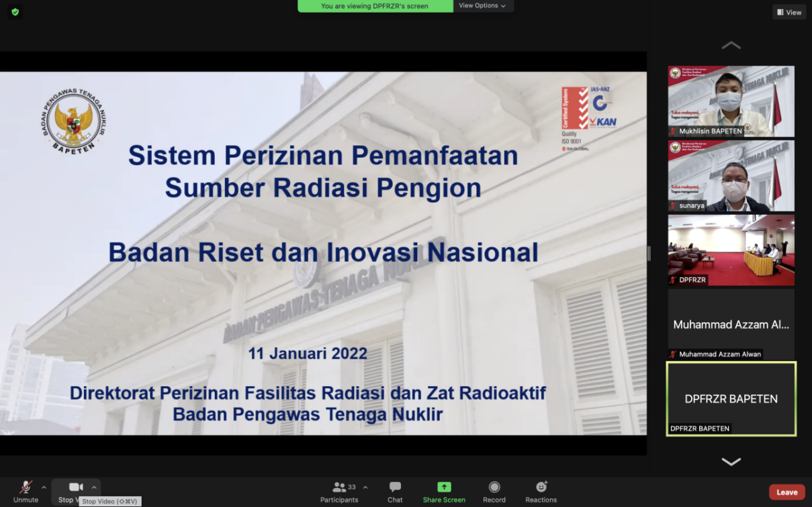Show previous participants with the up chevron

point(731,46)
